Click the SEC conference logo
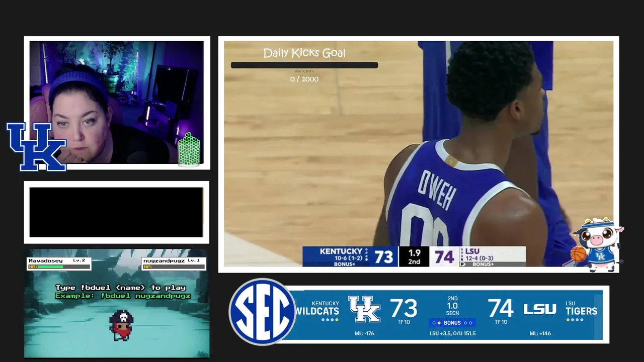This screenshot has width=644, height=362. [262, 312]
